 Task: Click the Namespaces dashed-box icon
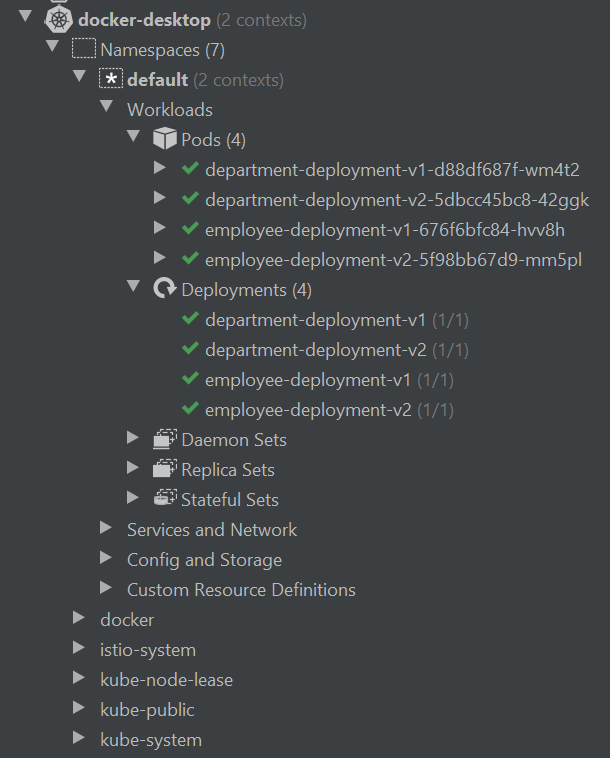[84, 50]
